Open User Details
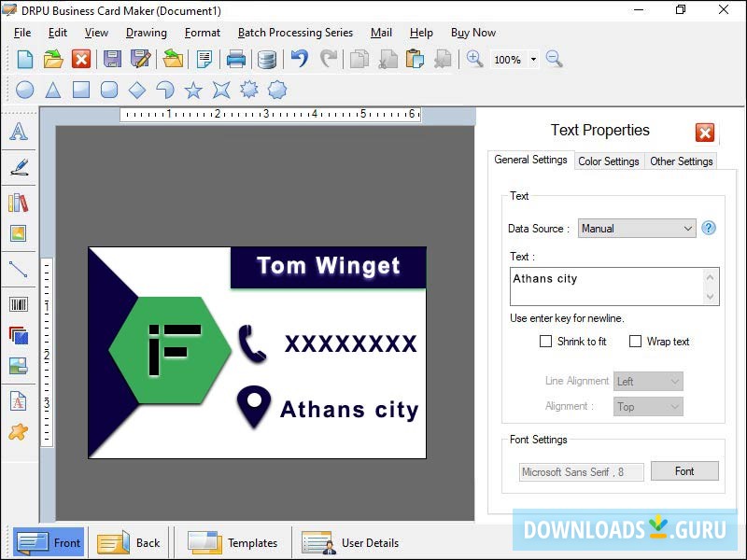Image resolution: width=747 pixels, height=560 pixels. 351,542
